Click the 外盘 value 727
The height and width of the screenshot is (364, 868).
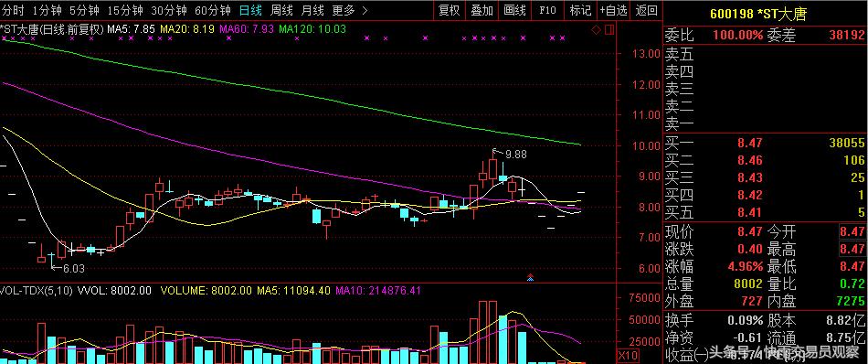[752, 302]
